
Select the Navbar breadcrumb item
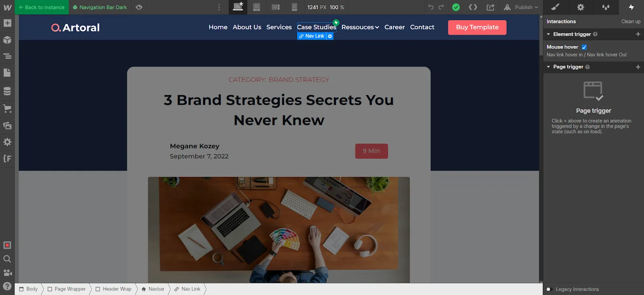(x=153, y=289)
